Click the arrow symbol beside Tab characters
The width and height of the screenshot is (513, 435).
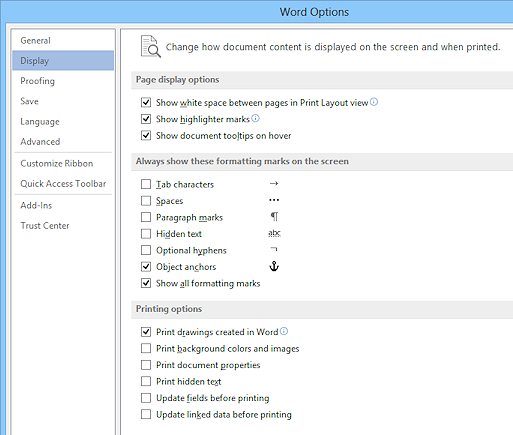(x=274, y=183)
